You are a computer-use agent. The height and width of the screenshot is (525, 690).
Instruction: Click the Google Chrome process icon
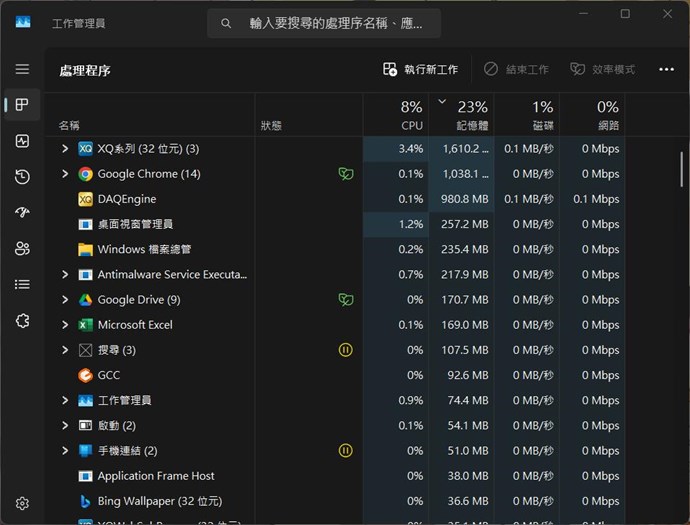coord(86,174)
